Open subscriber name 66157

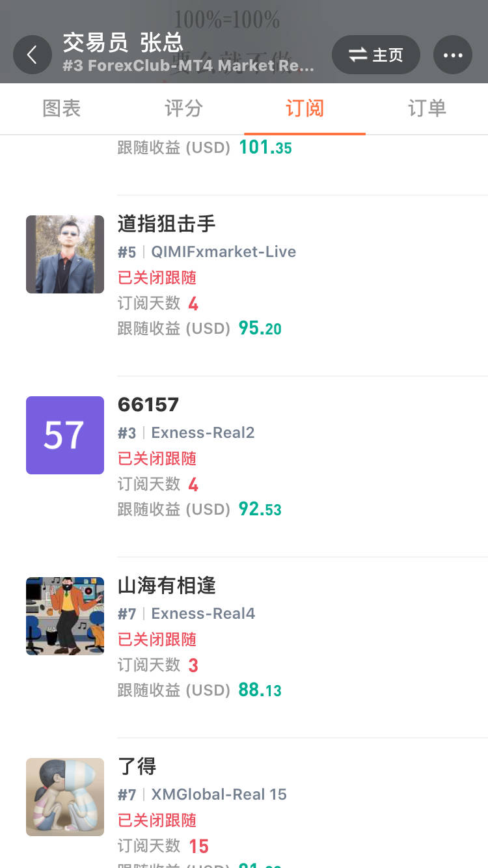pos(148,405)
